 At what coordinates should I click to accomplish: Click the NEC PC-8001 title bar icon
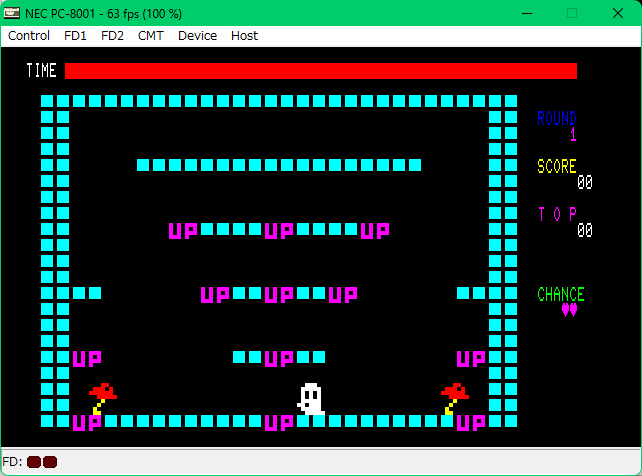pos(12,12)
